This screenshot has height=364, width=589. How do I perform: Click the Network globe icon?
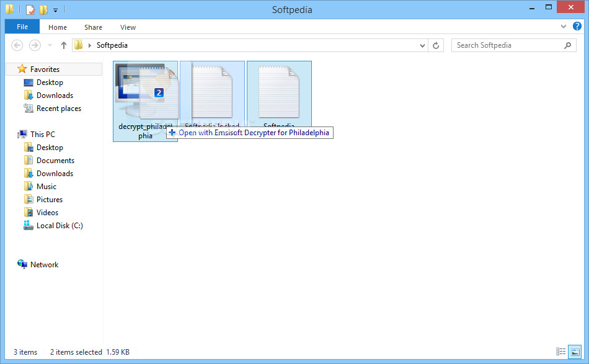tap(22, 264)
